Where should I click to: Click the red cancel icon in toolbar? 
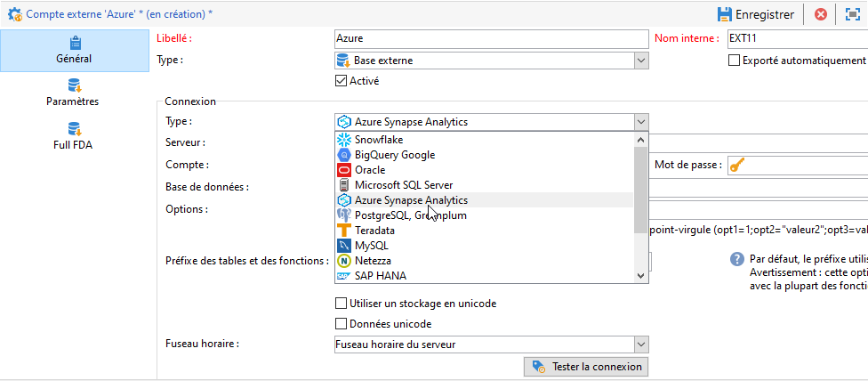click(821, 14)
